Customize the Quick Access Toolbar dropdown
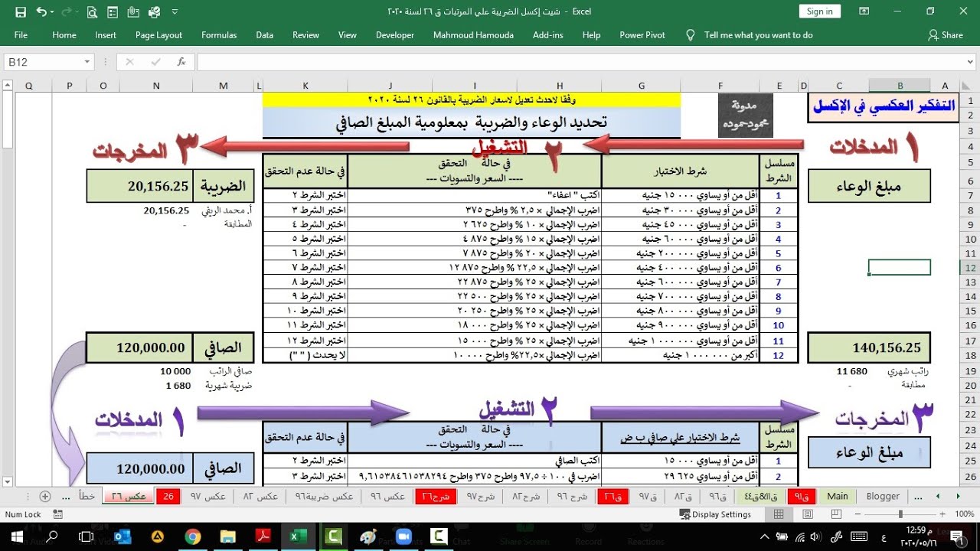 [x=175, y=11]
